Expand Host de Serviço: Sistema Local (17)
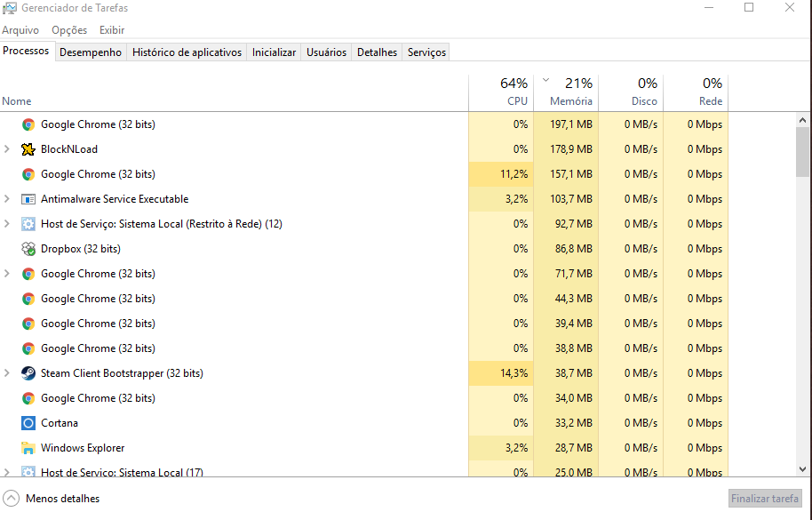The image size is (812, 520). (7, 472)
